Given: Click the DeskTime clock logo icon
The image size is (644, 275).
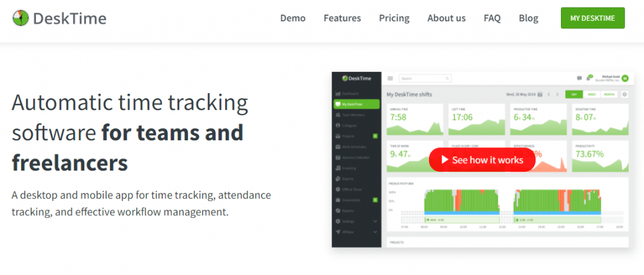Looking at the screenshot, I should tap(21, 18).
